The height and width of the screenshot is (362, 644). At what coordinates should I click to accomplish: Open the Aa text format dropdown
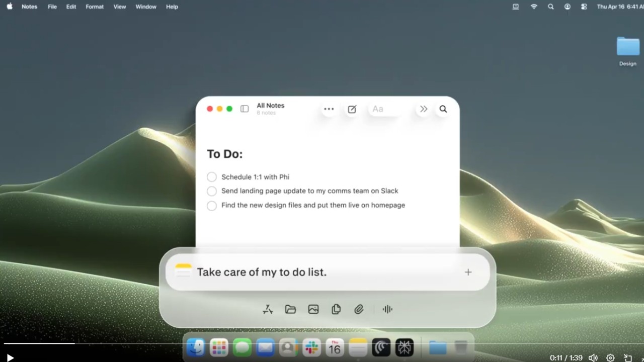pyautogui.click(x=385, y=109)
